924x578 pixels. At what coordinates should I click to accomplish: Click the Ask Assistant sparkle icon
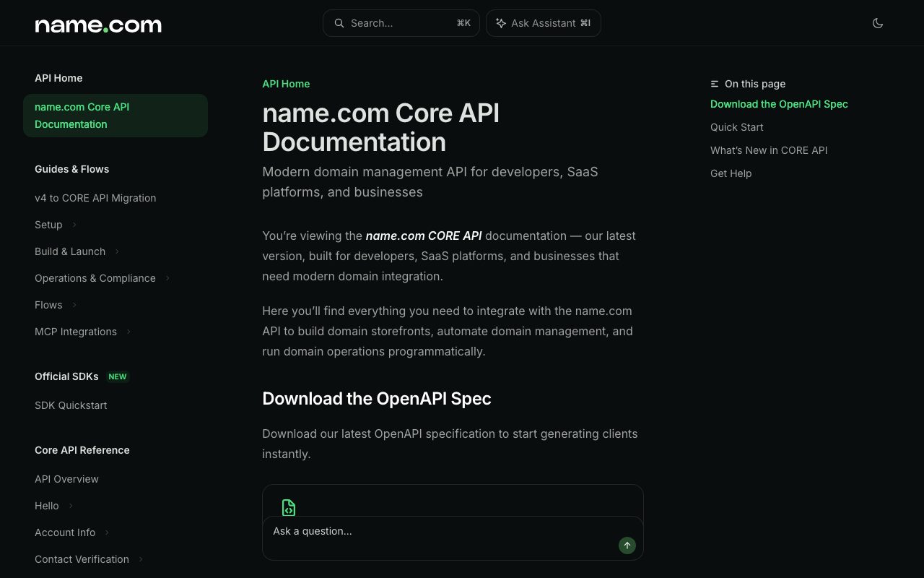[501, 23]
